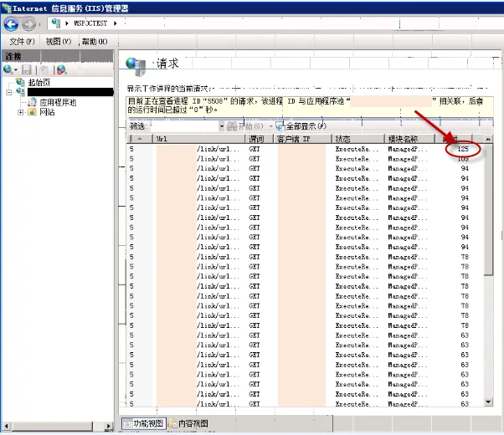Click the 全部显示 show-all icon
The image size is (504, 435).
(x=280, y=126)
